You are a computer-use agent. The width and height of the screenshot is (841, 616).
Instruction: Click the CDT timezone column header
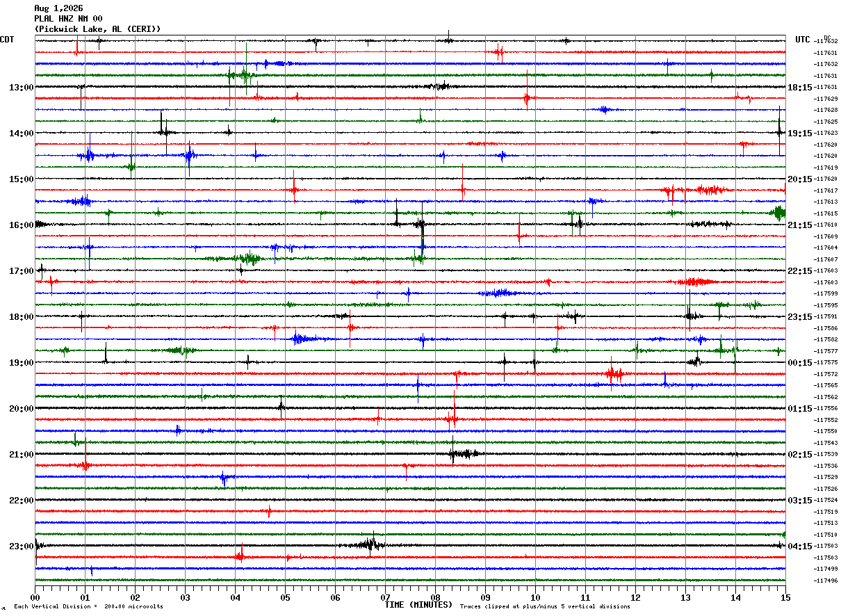(7, 40)
